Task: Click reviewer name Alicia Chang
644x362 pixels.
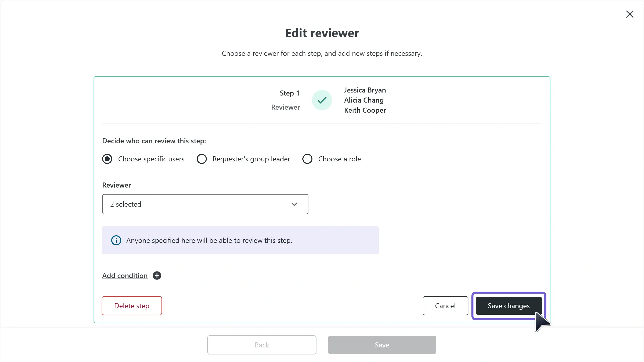Action: (364, 100)
